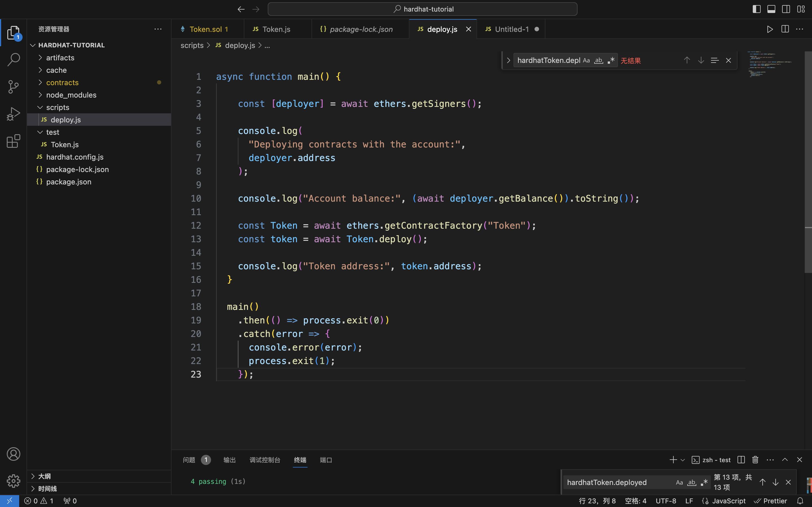Image resolution: width=812 pixels, height=507 pixels.
Task: Click Prettier status bar item
Action: 771,501
